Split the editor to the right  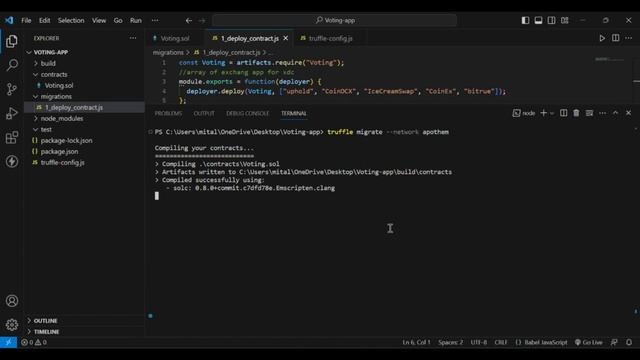[x=616, y=38]
